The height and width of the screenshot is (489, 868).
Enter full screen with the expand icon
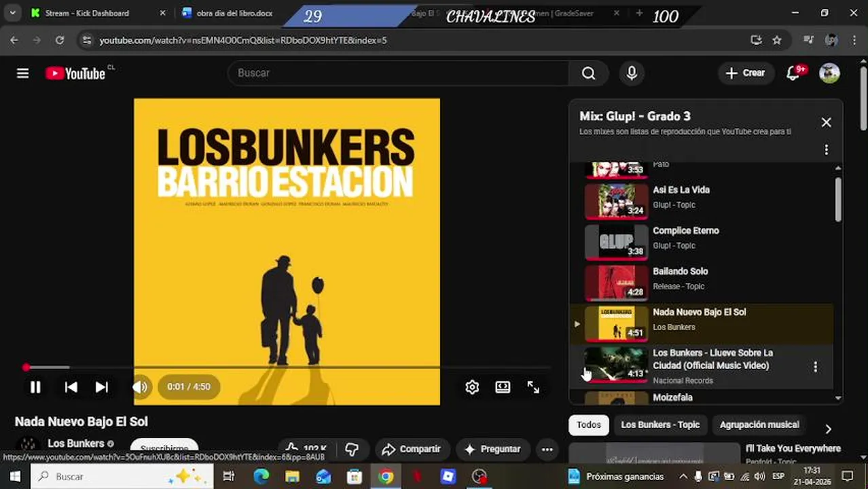tap(533, 386)
